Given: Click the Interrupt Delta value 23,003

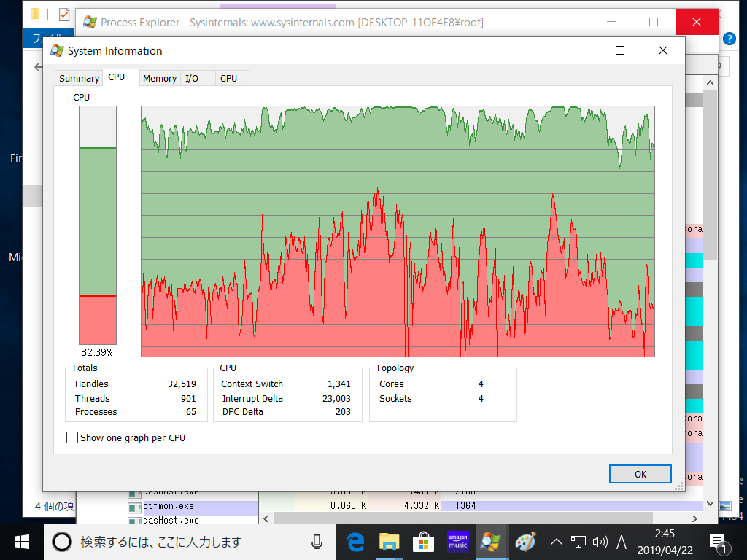Looking at the screenshot, I should click(x=336, y=399).
